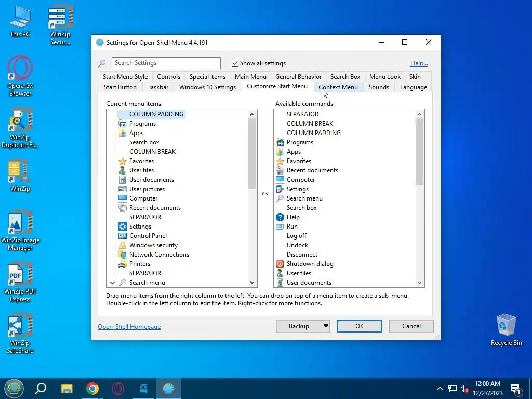532x399 pixels.
Task: Click the Windows security lock icon
Action: (x=123, y=245)
